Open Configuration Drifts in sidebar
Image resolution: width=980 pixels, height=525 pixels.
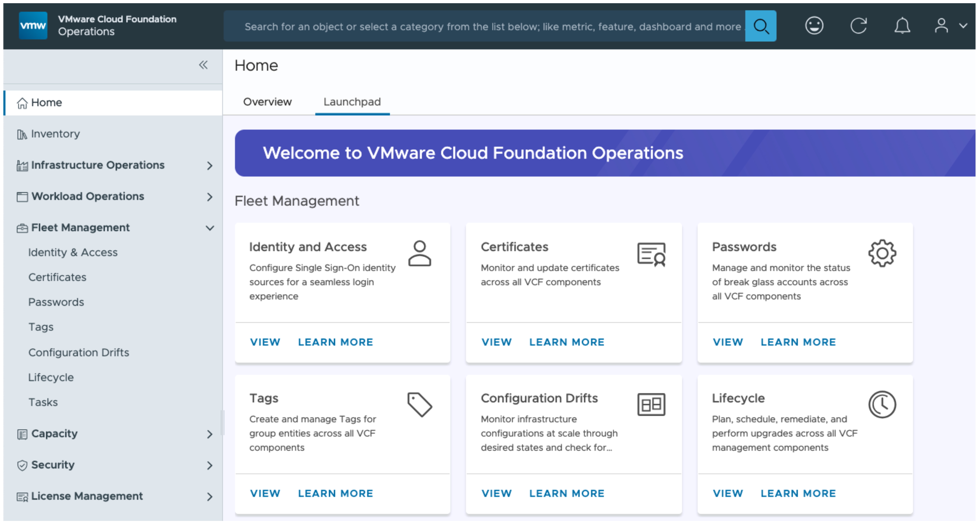[x=79, y=352]
